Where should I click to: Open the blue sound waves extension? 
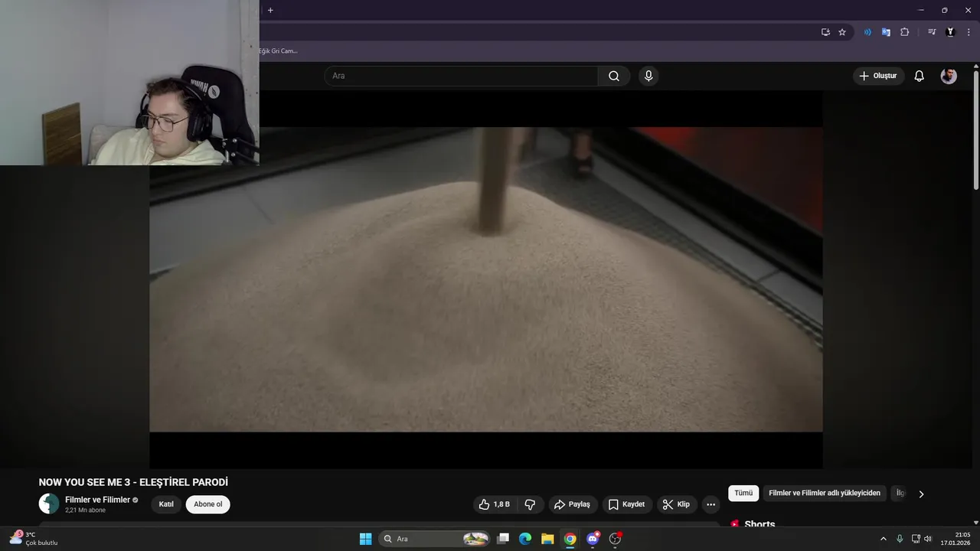click(867, 32)
